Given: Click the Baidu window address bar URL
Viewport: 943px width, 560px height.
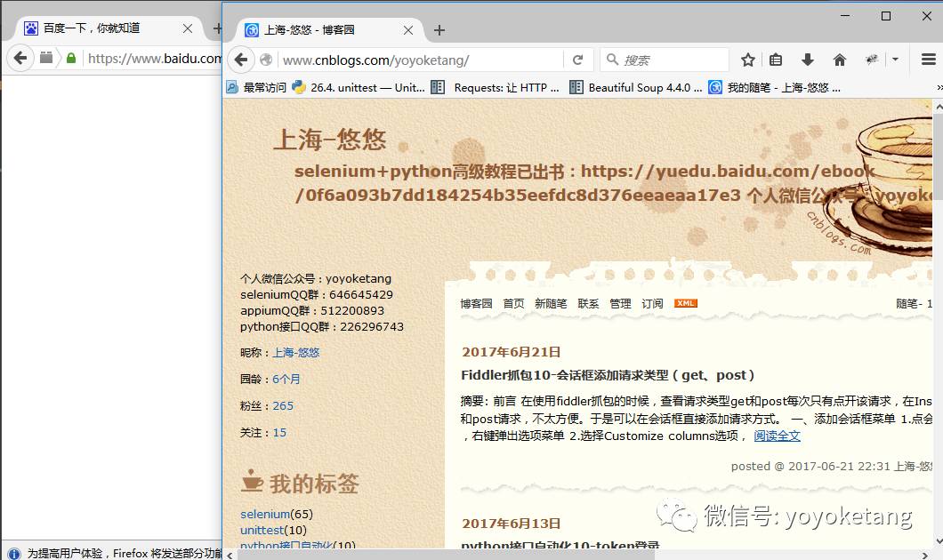Looking at the screenshot, I should pyautogui.click(x=155, y=59).
